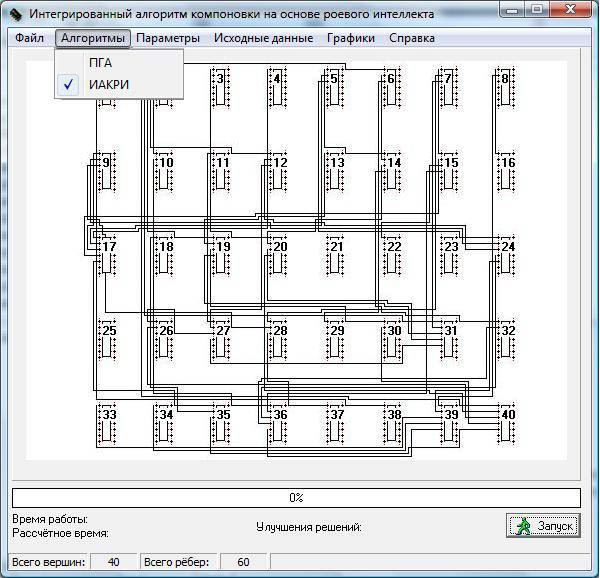Select chip component number 15
This screenshot has width=600, height=578.
point(449,171)
